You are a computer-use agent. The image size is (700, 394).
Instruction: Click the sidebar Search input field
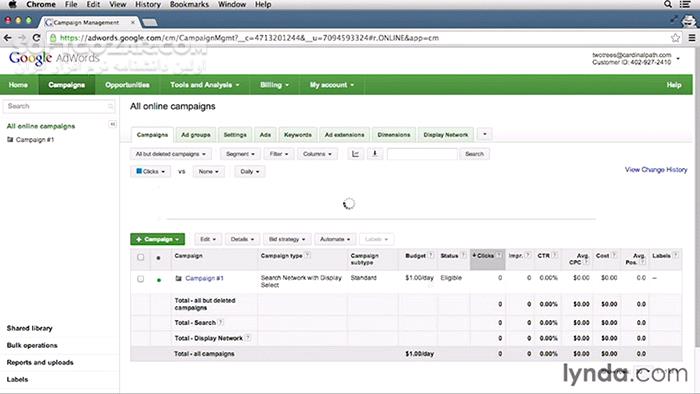pos(59,106)
